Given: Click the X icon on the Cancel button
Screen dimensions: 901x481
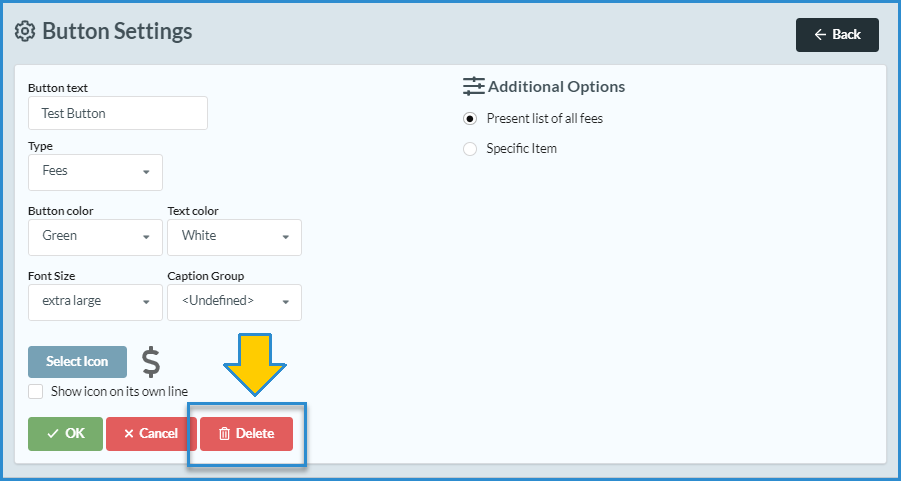Looking at the screenshot, I should [x=128, y=434].
